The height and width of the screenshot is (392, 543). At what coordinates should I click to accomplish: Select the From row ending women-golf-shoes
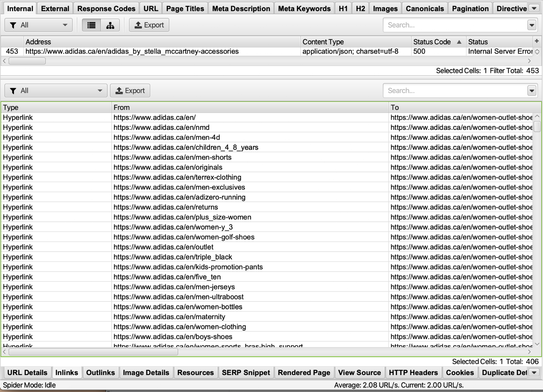coord(250,237)
